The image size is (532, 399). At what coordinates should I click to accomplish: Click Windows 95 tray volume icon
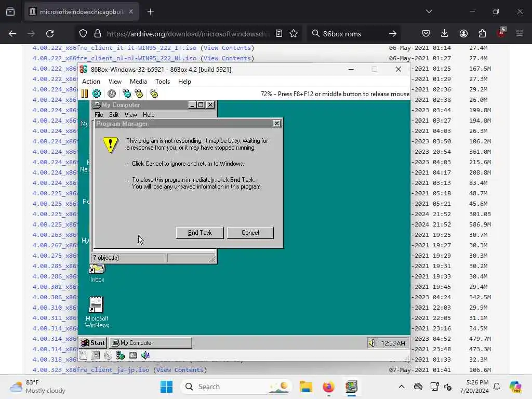point(372,343)
